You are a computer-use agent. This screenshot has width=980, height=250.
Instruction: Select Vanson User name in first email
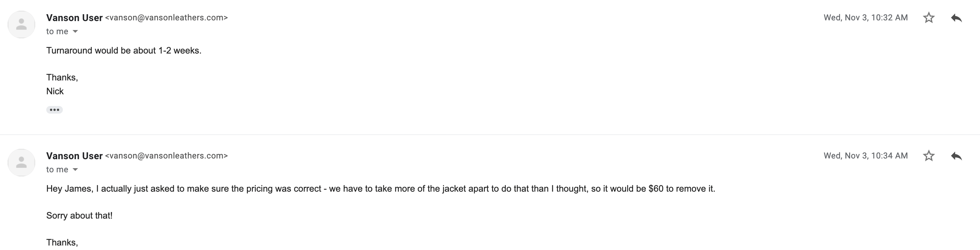click(x=74, y=18)
